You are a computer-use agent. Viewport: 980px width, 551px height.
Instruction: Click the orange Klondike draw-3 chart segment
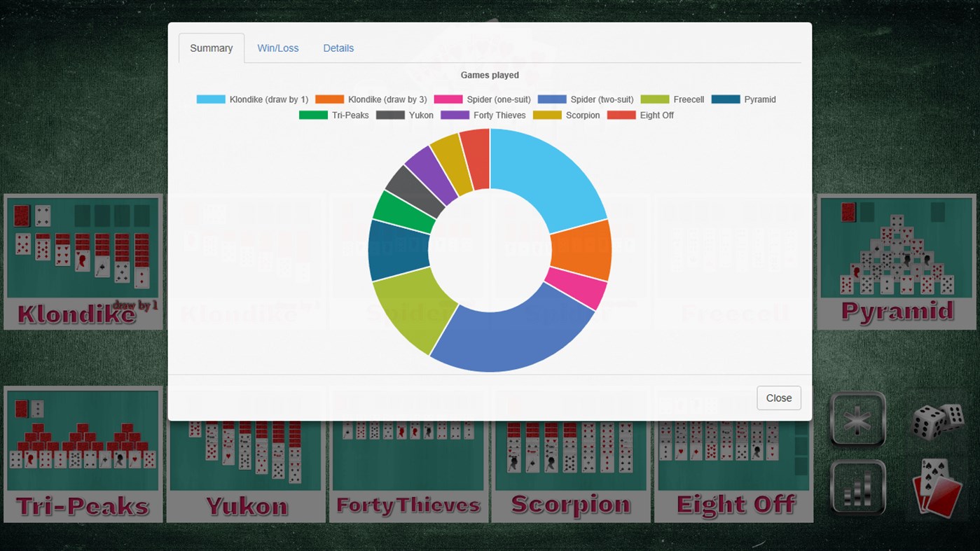(581, 250)
